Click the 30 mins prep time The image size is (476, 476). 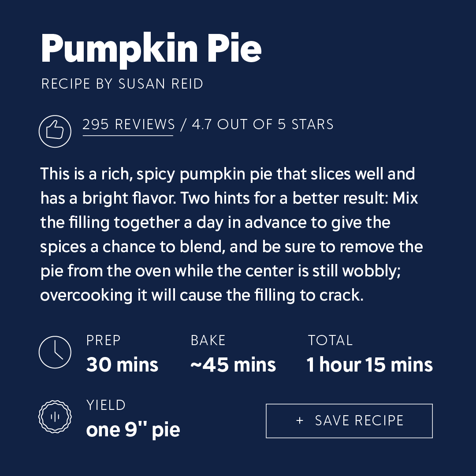(x=122, y=364)
